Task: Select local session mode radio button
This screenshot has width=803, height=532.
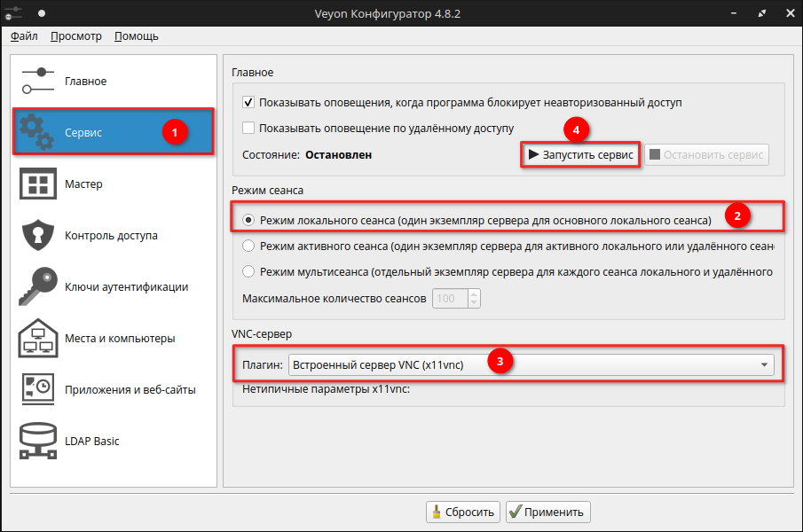Action: (248, 221)
